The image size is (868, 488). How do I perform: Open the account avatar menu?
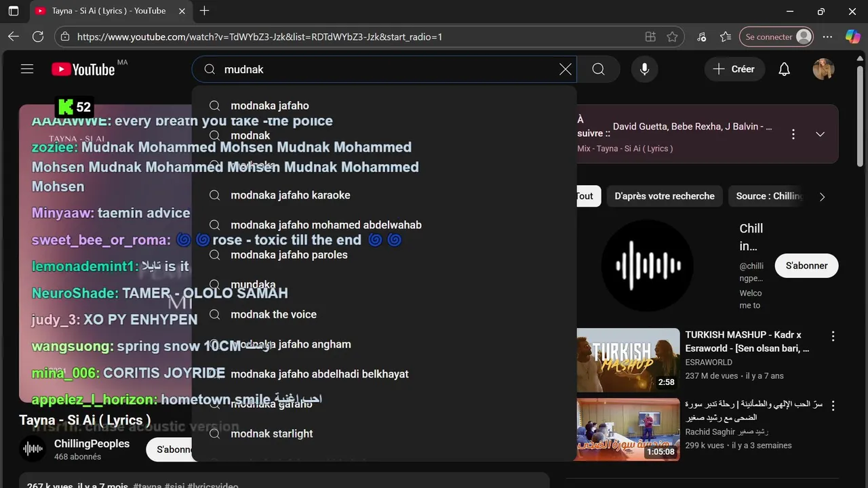point(823,69)
